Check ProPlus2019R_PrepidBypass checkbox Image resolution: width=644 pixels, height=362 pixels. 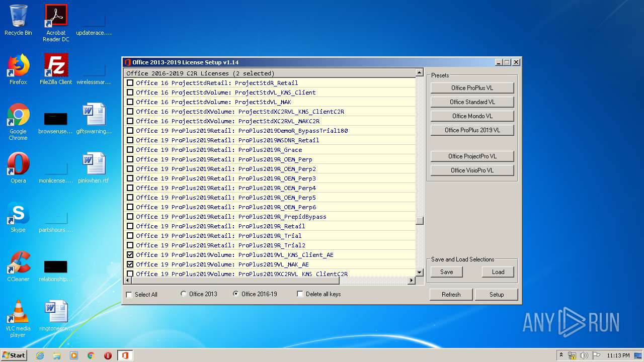point(130,217)
